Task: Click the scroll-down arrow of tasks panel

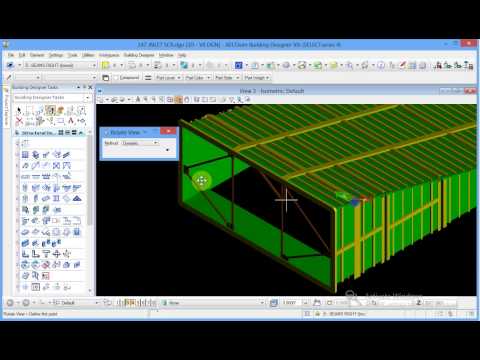Action: (90, 291)
